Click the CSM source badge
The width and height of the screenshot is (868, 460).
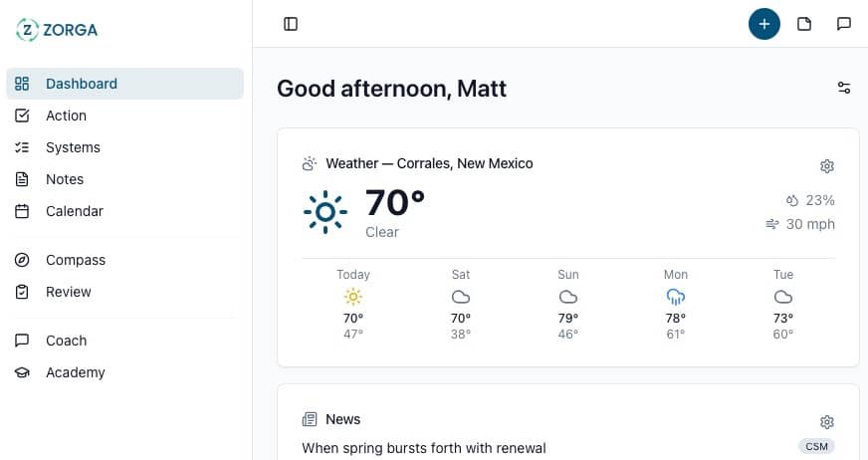[816, 446]
